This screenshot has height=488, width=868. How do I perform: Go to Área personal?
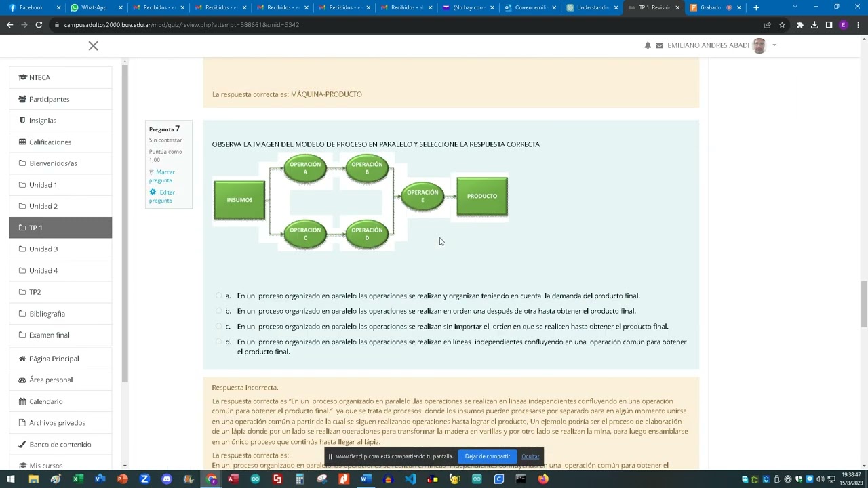click(60, 380)
